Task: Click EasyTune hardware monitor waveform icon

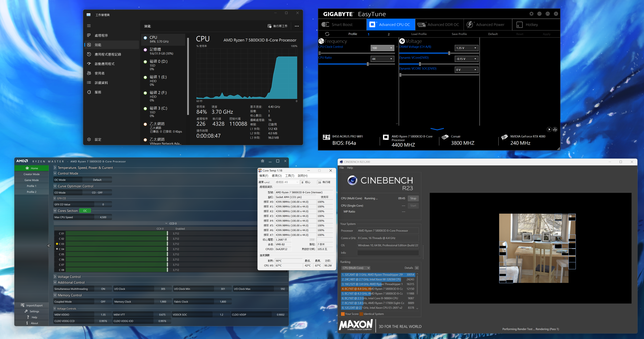Action: (555, 129)
